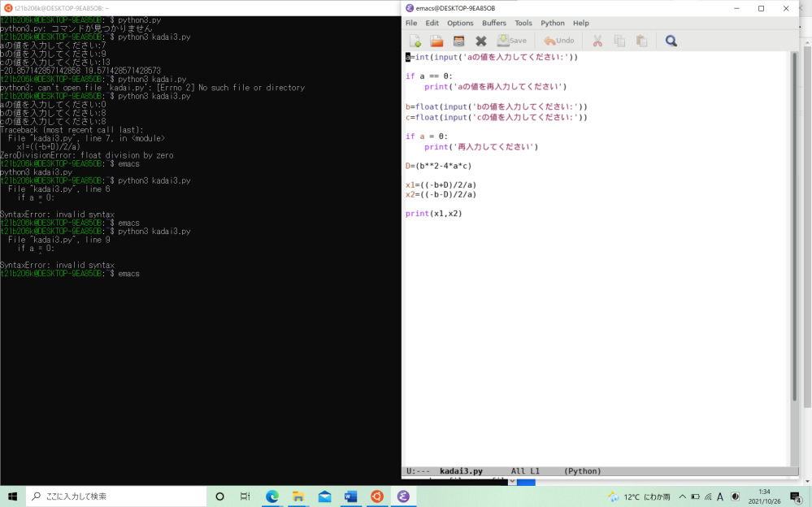Open File Explorer from the taskbar

point(298,496)
